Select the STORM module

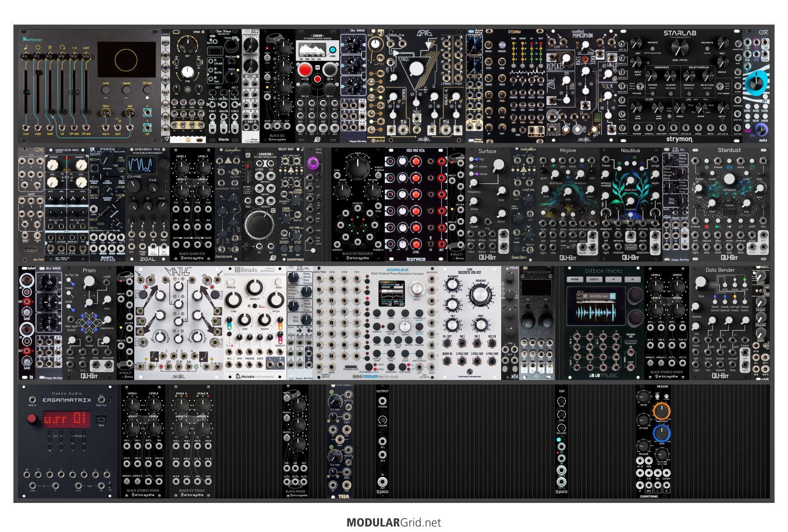click(515, 86)
